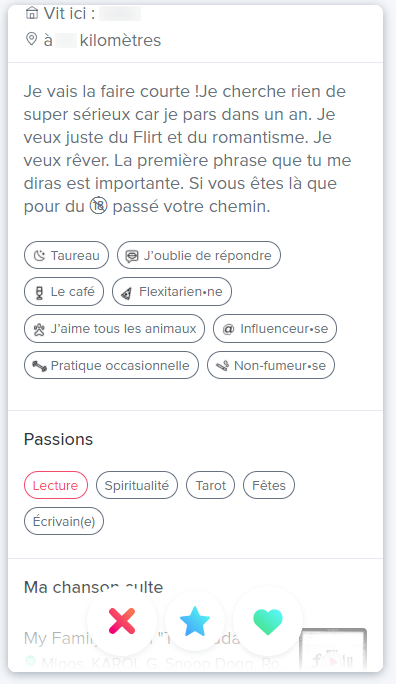Viewport: 396px width, 684px height.
Task: Click the Fêtes passion chip
Action: (x=269, y=485)
